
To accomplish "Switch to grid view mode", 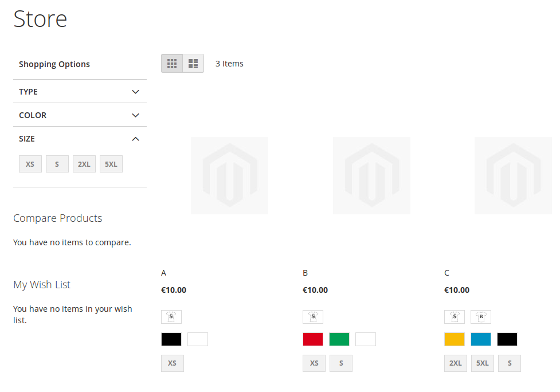I will [171, 63].
